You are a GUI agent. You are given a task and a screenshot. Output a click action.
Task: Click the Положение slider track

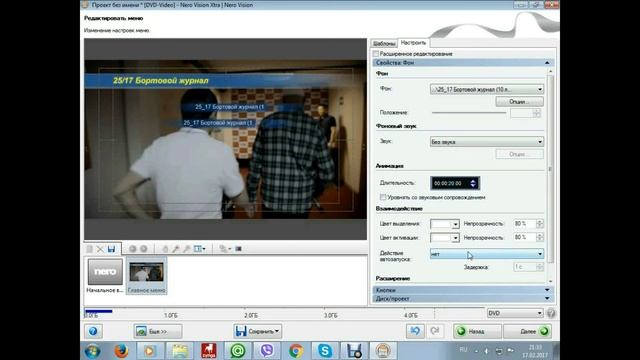(469, 113)
